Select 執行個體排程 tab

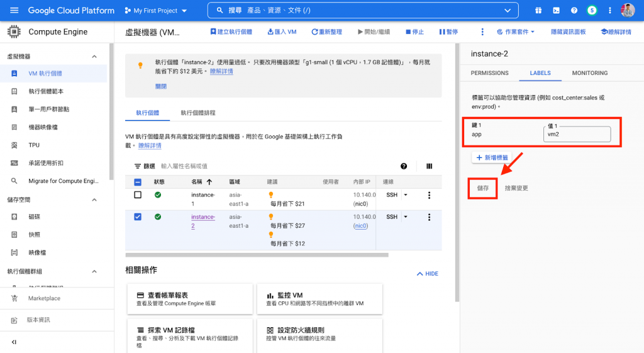(198, 113)
